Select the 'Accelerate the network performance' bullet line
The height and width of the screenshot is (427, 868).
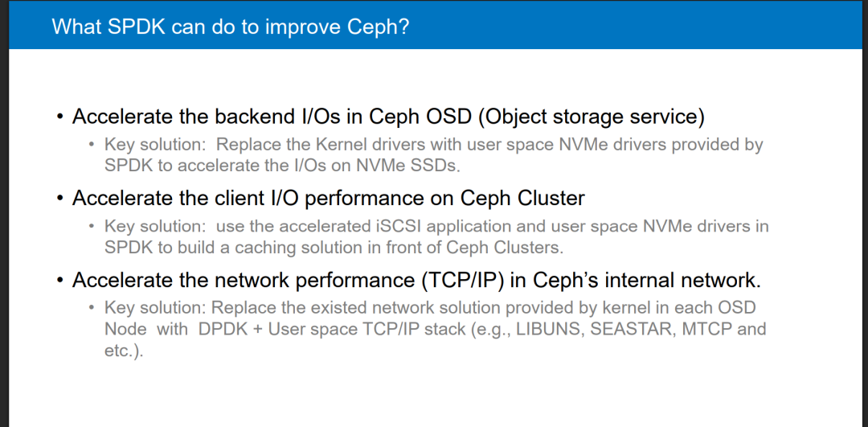click(x=416, y=280)
